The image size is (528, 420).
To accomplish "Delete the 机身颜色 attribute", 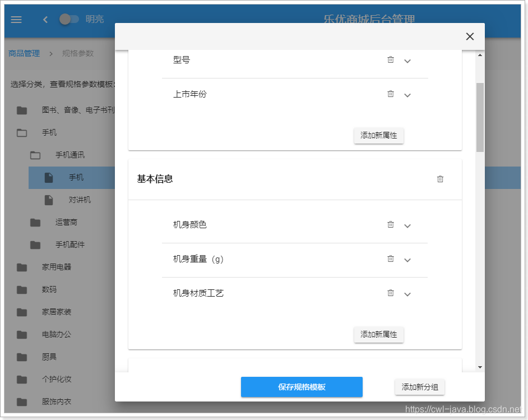I will [x=391, y=224].
